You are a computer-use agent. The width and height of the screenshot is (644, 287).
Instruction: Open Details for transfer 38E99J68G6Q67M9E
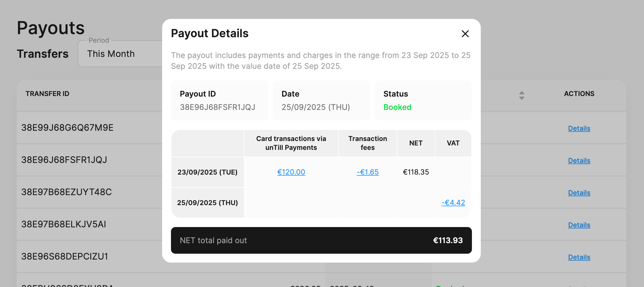pyautogui.click(x=579, y=128)
